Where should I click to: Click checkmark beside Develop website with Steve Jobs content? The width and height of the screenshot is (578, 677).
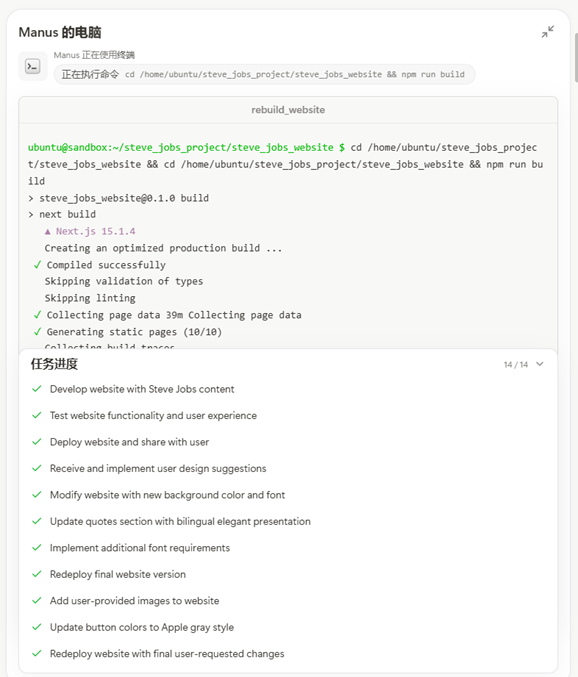37,389
